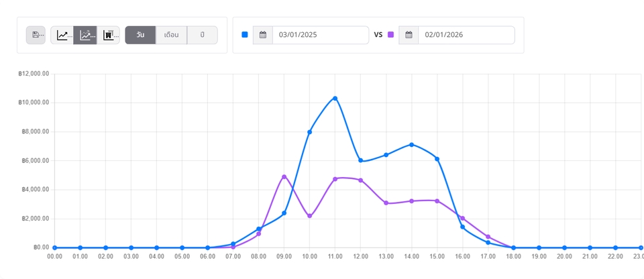Viewport: 644px width, 279px height.
Task: Click the 03/01/2025 date field
Action: click(x=320, y=35)
